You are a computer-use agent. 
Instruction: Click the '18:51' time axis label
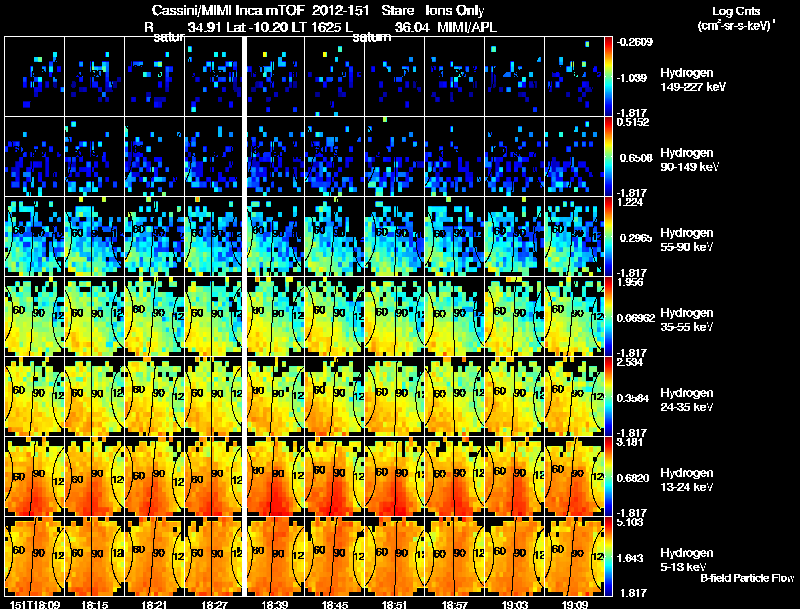[x=394, y=604]
